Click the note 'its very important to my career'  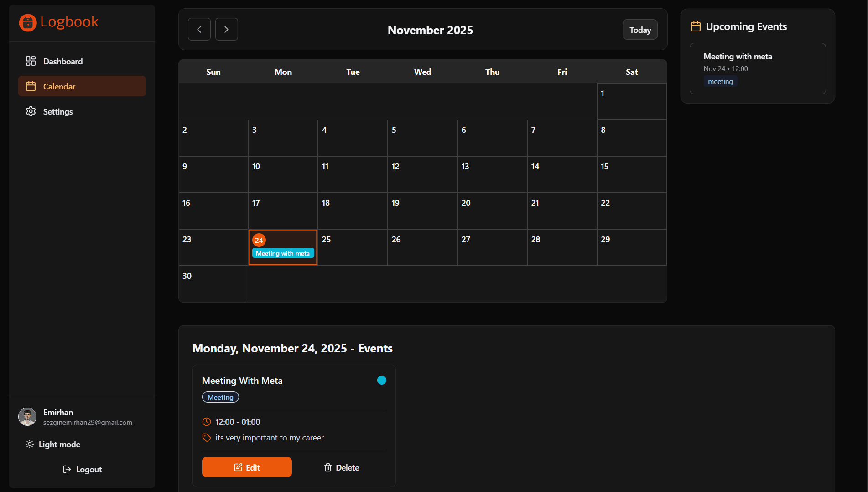(x=270, y=438)
